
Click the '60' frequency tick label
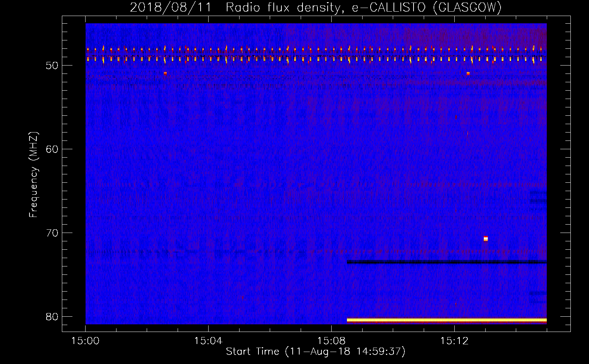click(x=52, y=150)
